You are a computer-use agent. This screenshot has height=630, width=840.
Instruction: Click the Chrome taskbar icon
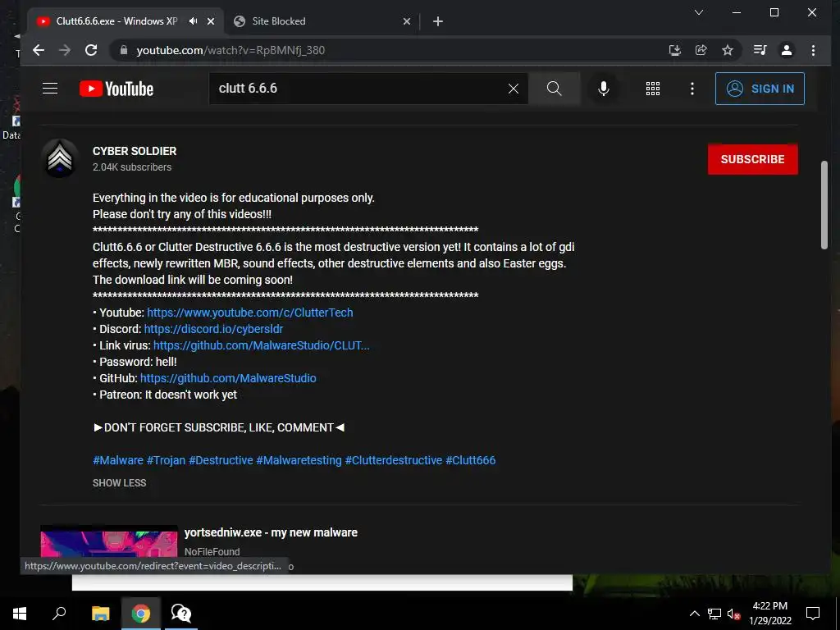pyautogui.click(x=141, y=614)
